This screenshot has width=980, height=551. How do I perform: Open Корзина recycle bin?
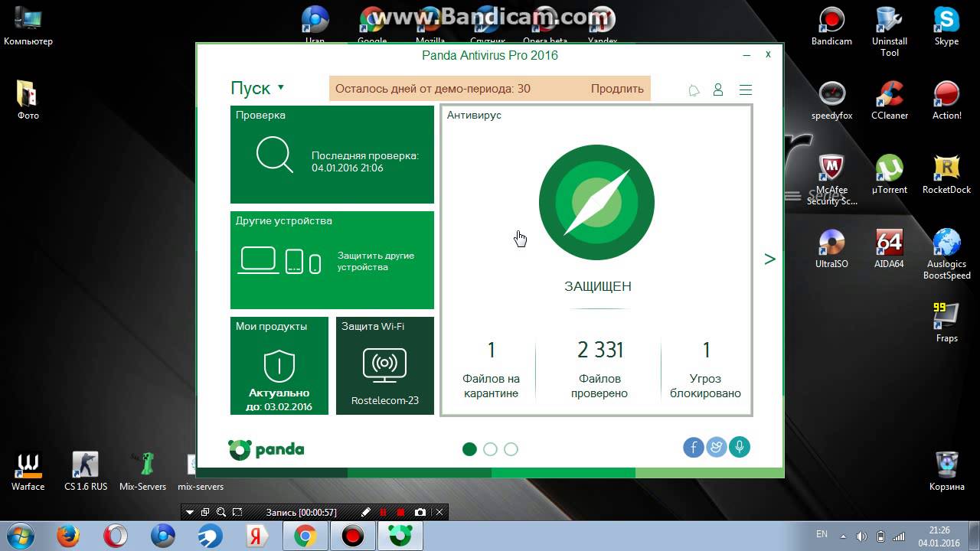point(947,471)
